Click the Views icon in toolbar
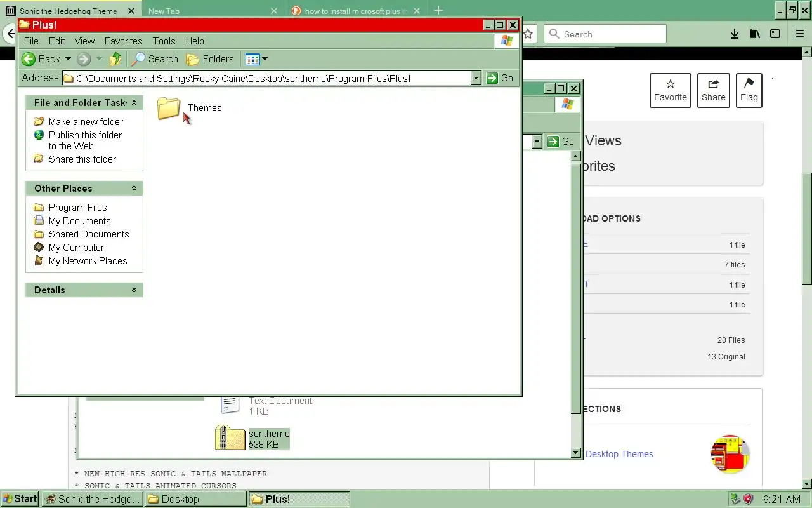The image size is (812, 508). pos(252,59)
